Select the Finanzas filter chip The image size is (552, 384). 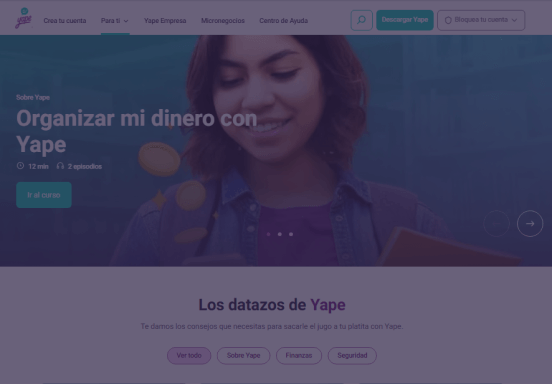click(x=299, y=355)
